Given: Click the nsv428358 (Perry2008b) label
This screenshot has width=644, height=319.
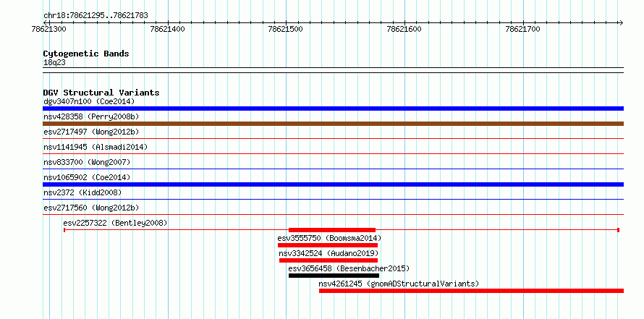Looking at the screenshot, I should point(91,116).
